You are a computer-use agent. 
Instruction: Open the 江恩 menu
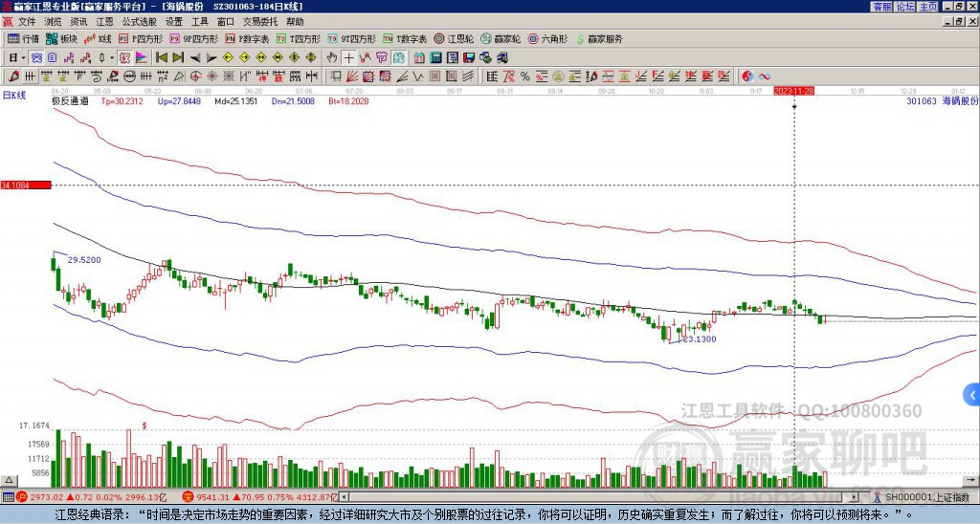[104, 22]
